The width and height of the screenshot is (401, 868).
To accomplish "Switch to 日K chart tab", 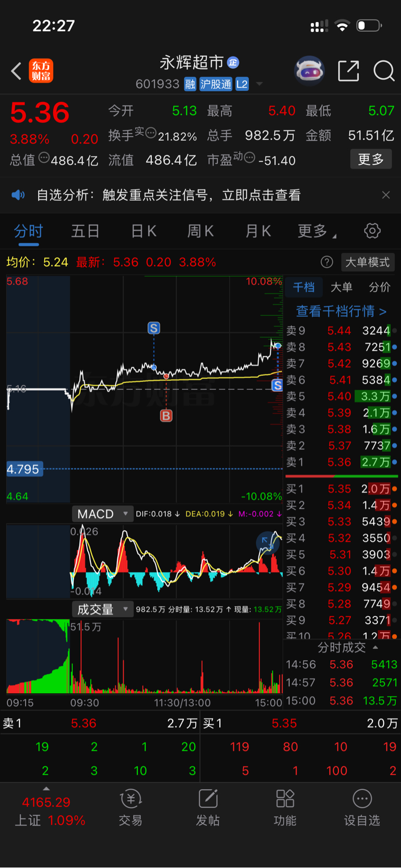I will coord(144,231).
